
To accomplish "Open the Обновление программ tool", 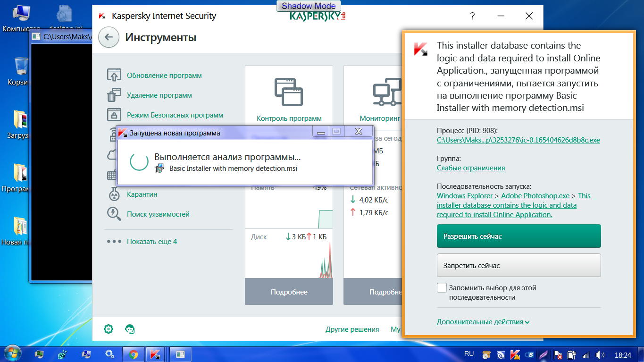I will pyautogui.click(x=164, y=76).
